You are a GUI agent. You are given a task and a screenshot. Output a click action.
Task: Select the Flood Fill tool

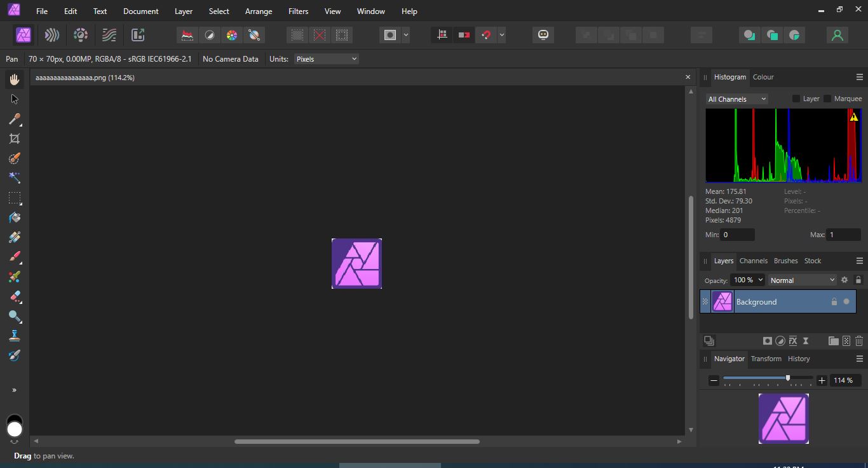(15, 217)
